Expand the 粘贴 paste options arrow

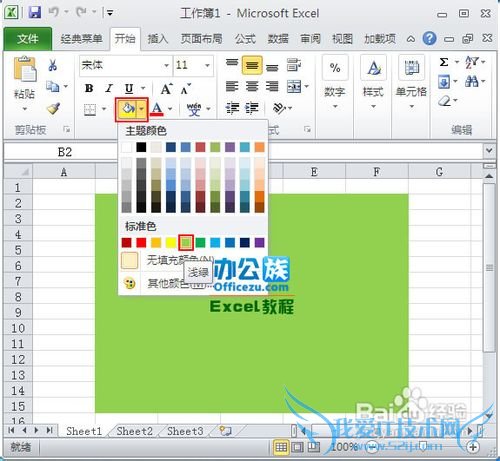(x=24, y=109)
